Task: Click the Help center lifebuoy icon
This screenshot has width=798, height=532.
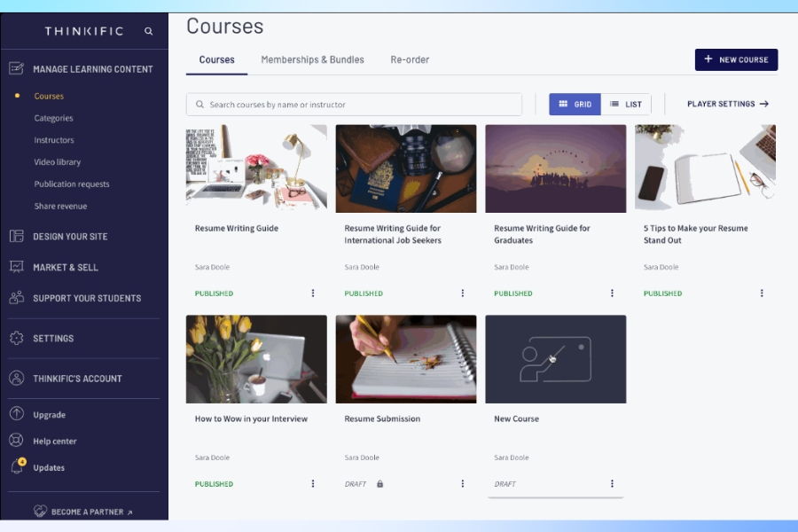Action: [16, 441]
